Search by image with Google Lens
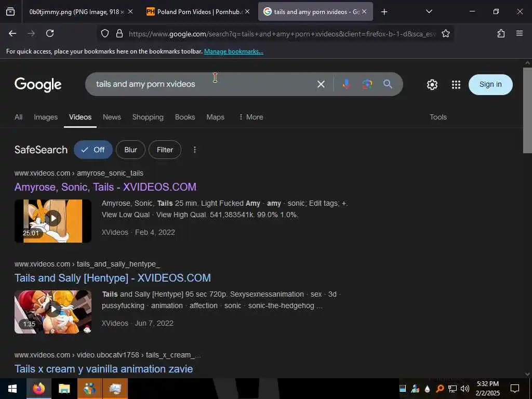This screenshot has width=532, height=399. [x=367, y=84]
